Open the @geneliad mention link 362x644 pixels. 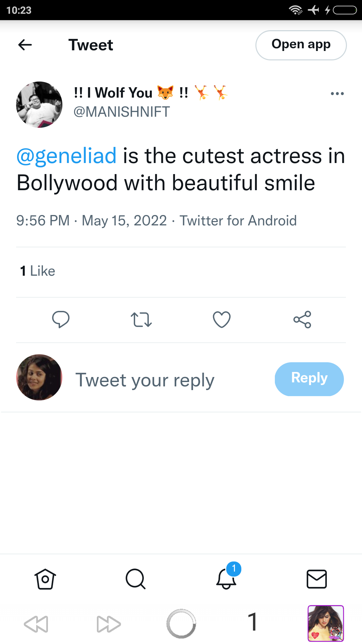pyautogui.click(x=66, y=156)
